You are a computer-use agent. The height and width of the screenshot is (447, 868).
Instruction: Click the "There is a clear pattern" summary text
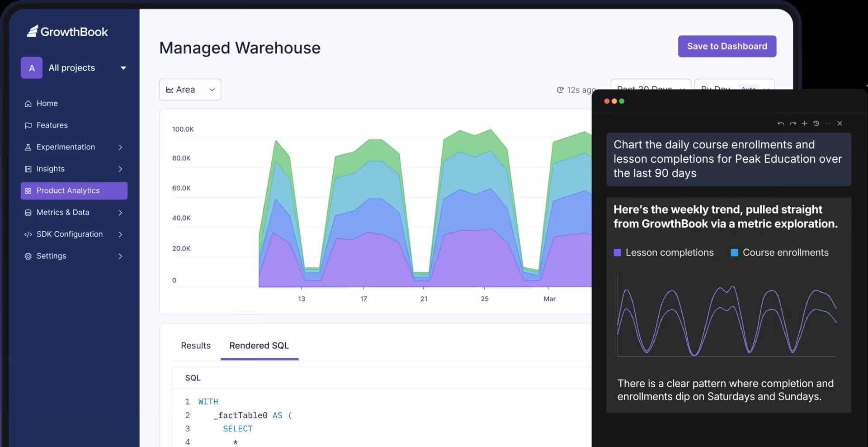[x=726, y=390]
